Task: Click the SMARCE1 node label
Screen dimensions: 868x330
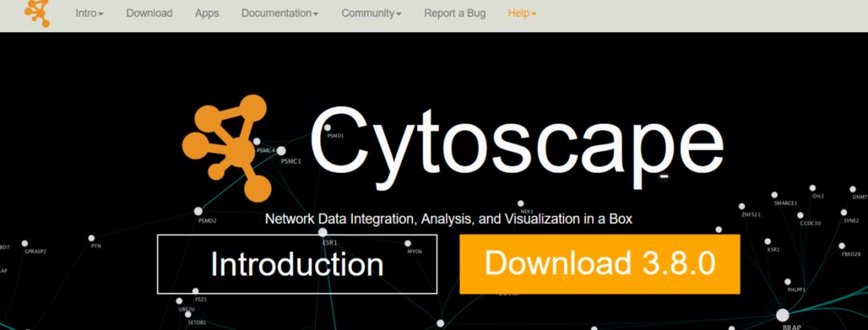Action: (x=785, y=203)
